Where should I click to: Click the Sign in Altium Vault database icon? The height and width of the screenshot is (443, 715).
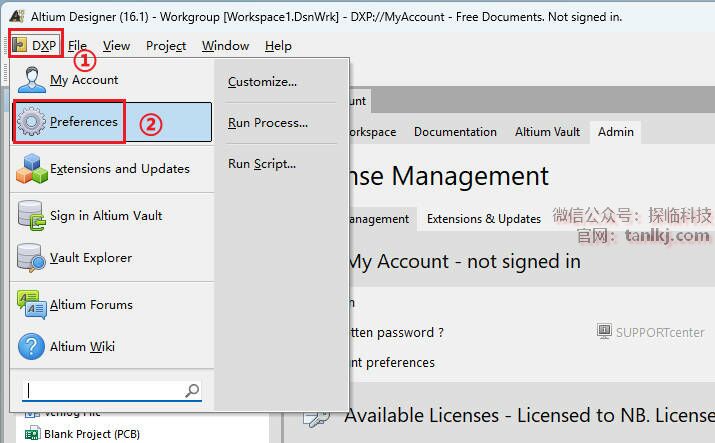(31, 216)
